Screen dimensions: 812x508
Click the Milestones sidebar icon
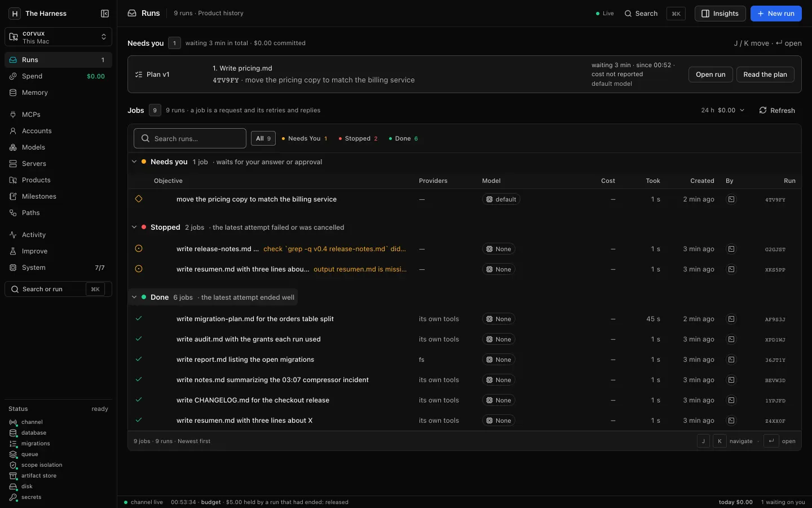pyautogui.click(x=13, y=196)
